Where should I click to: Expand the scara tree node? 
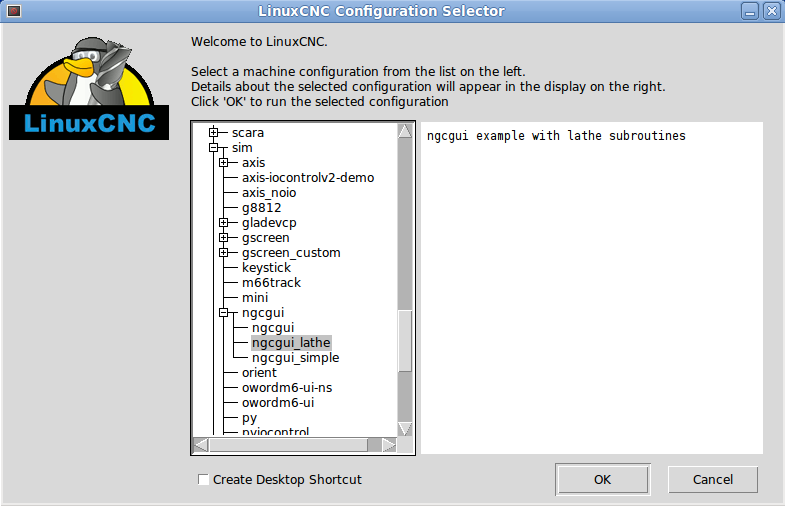click(213, 132)
